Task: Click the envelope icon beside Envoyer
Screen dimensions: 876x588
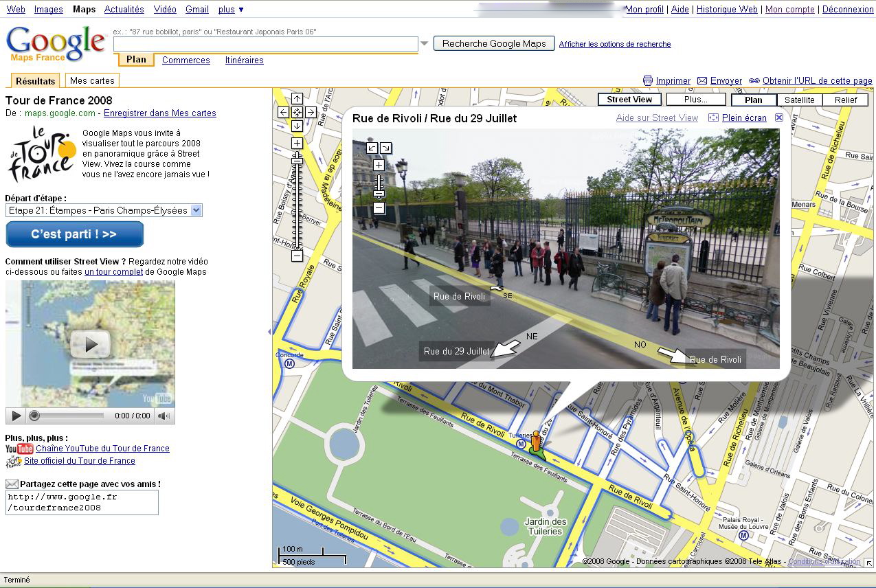Action: point(702,80)
